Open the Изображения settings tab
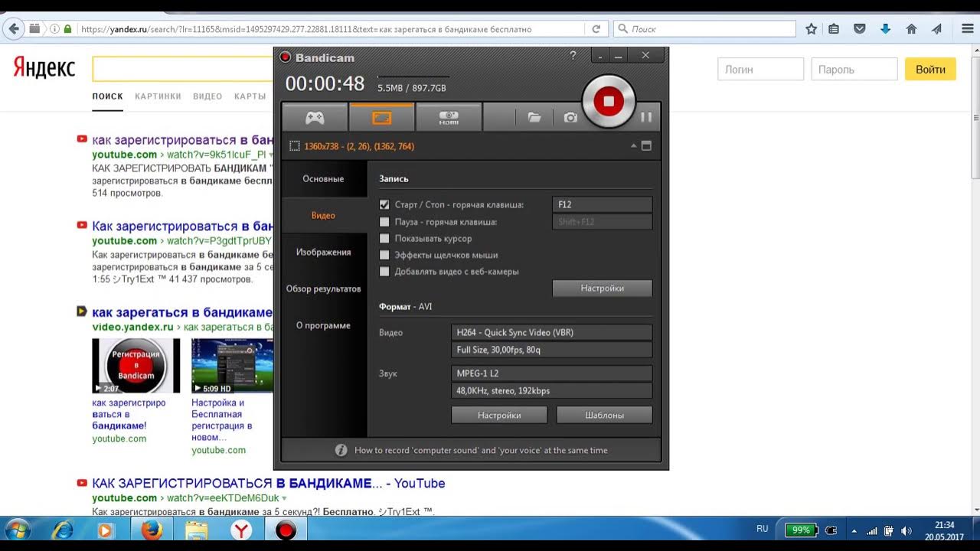 323,252
